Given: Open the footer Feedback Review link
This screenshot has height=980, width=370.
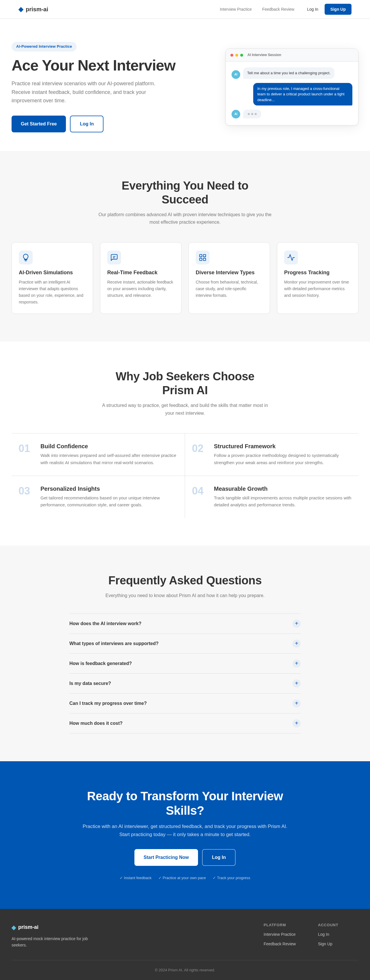Looking at the screenshot, I should (x=280, y=944).
